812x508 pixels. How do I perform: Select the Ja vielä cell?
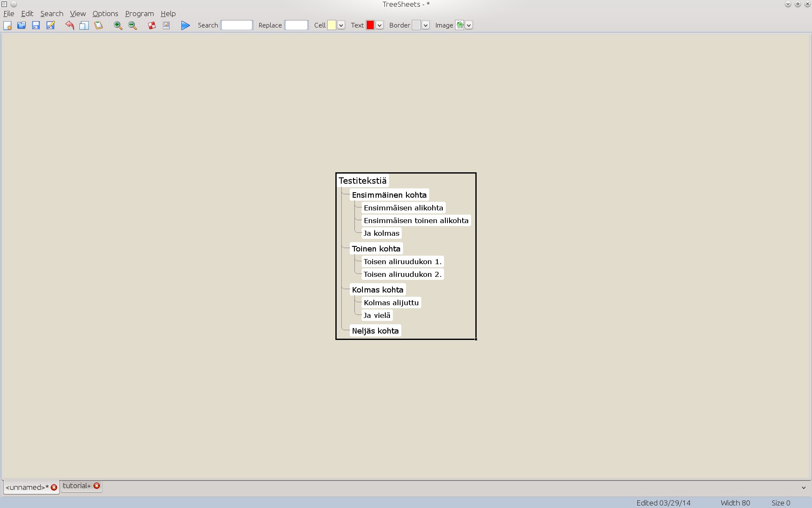[377, 315]
